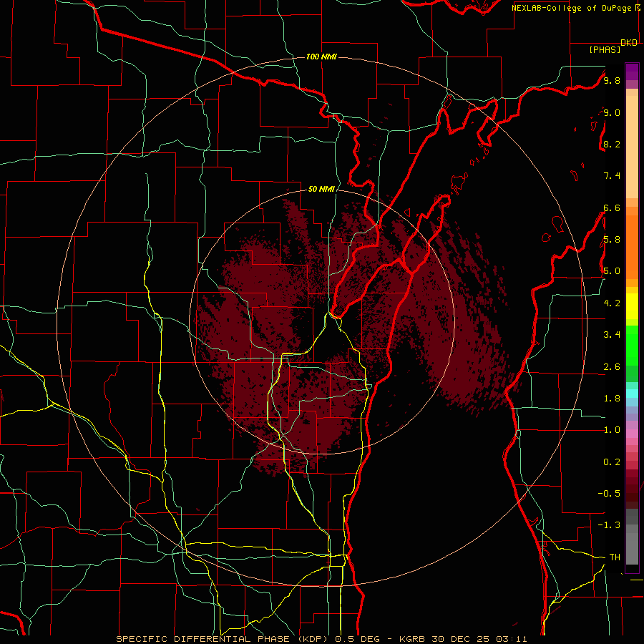Click the 50 NMI range ring label

point(321,189)
